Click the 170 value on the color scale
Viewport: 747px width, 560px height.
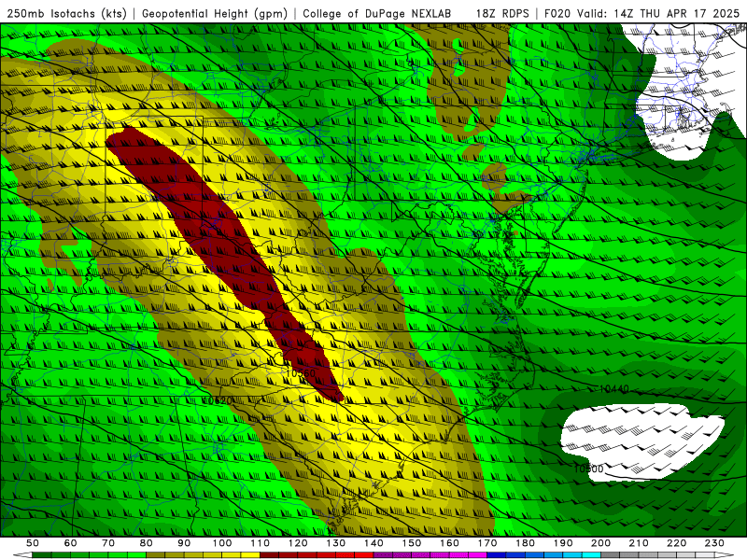tap(487, 543)
